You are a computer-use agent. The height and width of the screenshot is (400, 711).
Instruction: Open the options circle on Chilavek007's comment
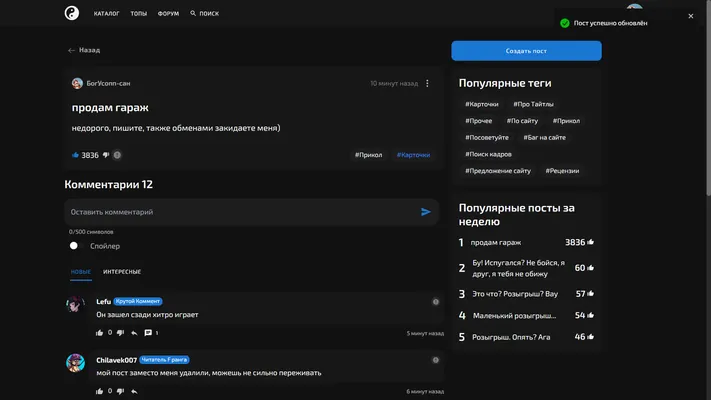click(x=435, y=360)
